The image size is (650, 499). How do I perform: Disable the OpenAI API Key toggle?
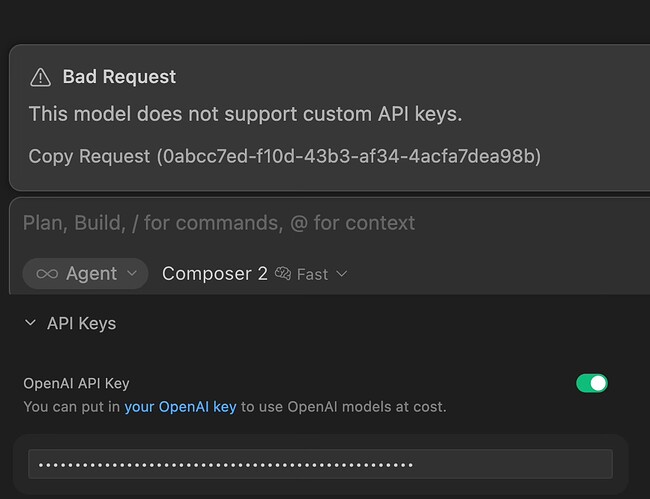click(x=592, y=383)
